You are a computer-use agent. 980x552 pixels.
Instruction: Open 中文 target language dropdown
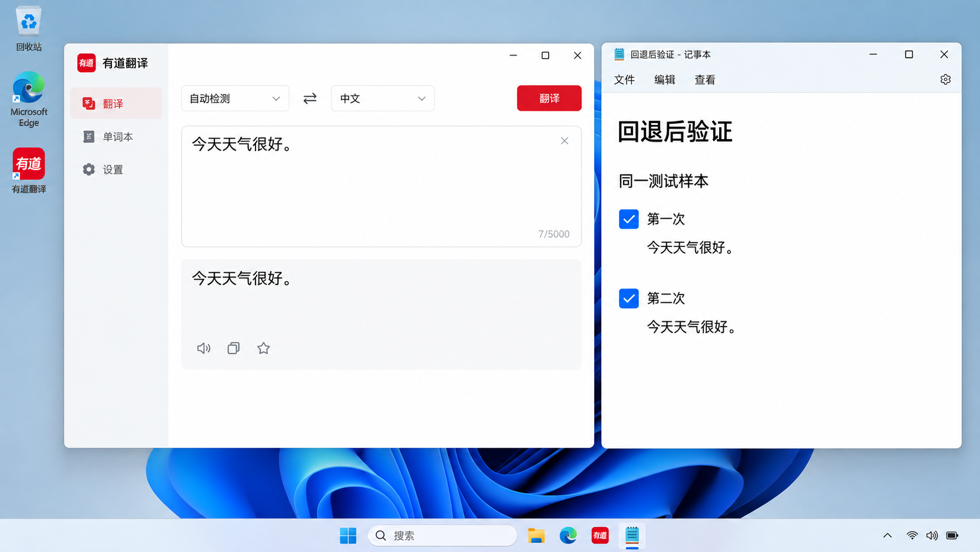383,99
